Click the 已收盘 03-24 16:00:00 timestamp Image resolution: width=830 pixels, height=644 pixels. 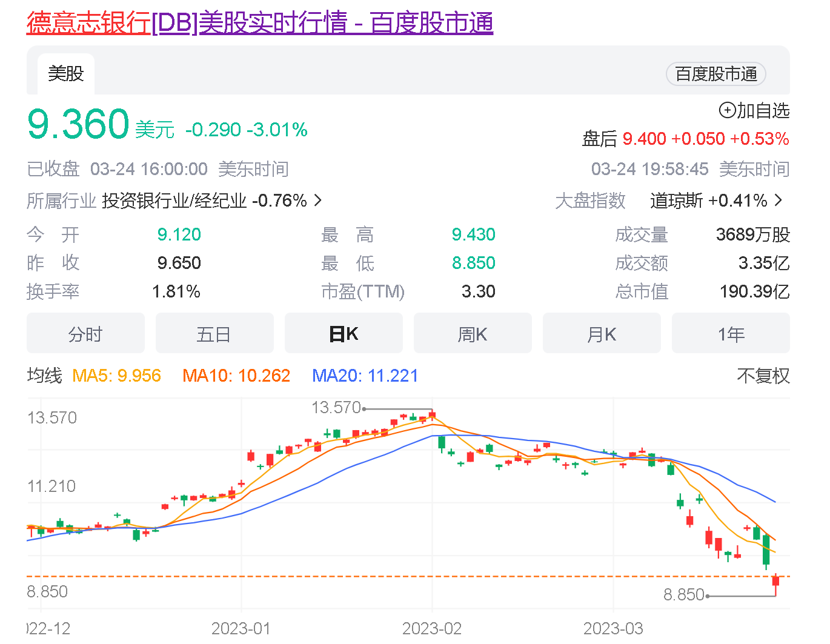(x=158, y=169)
